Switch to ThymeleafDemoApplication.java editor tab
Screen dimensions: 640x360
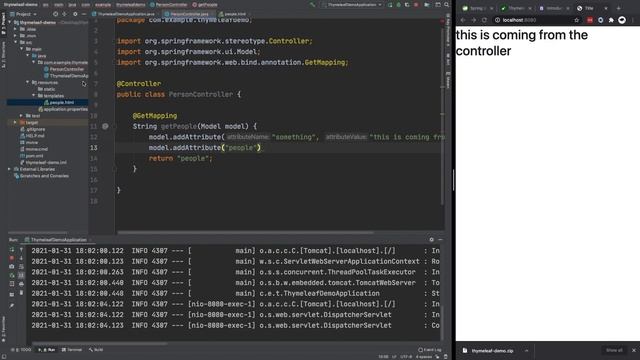(126, 14)
